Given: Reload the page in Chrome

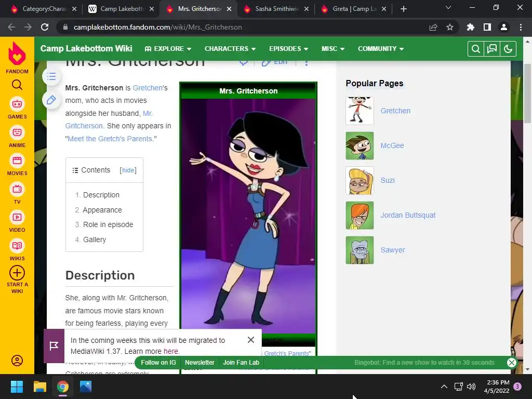Looking at the screenshot, I should [x=45, y=27].
